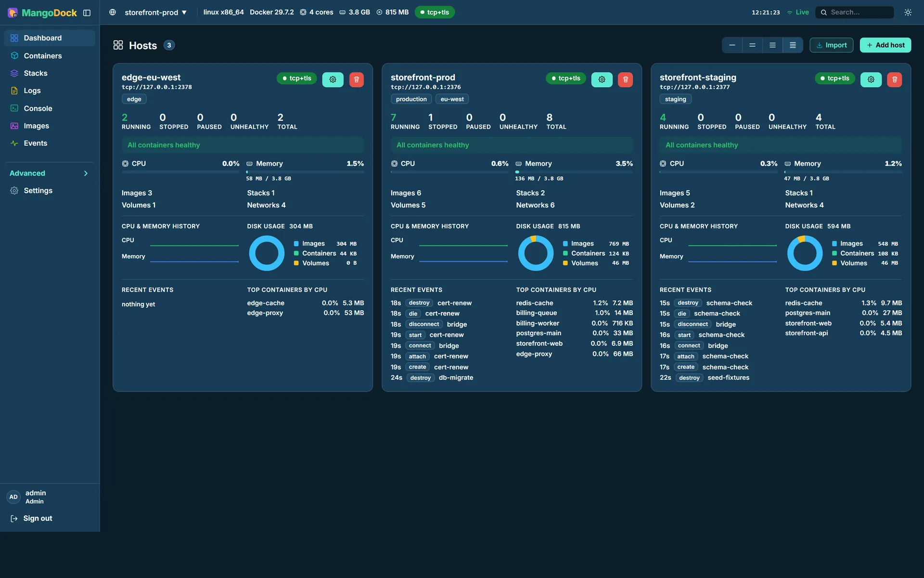The height and width of the screenshot is (578, 924).
Task: Select the four-line density view
Action: [x=793, y=45]
